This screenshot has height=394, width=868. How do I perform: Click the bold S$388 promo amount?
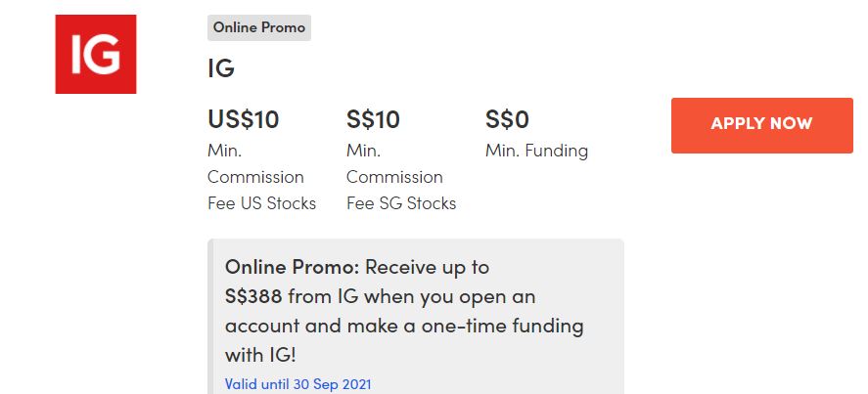click(x=256, y=296)
